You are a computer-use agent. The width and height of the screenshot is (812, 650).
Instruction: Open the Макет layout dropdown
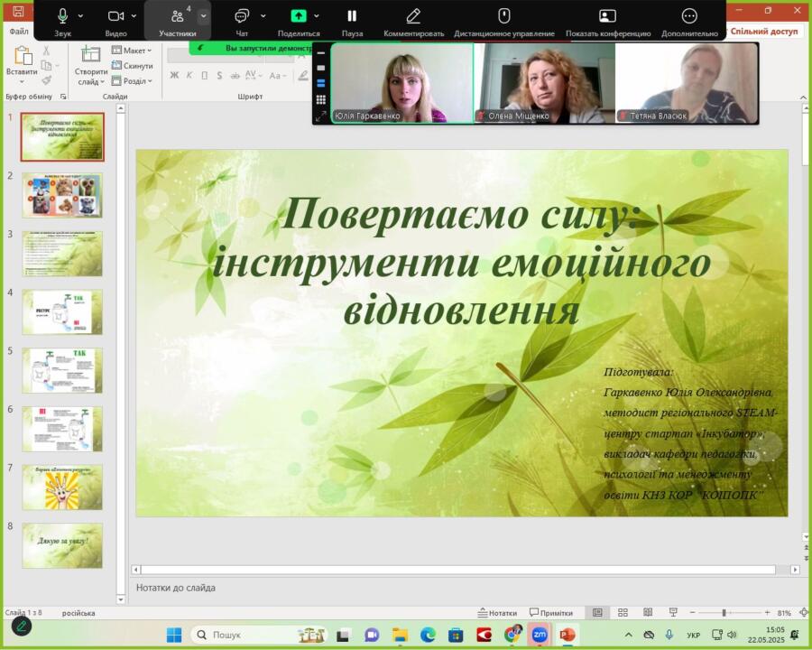coord(132,51)
